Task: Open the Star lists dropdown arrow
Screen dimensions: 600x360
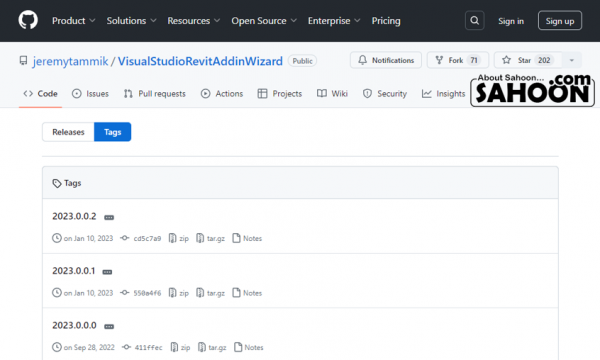Action: 572,60
